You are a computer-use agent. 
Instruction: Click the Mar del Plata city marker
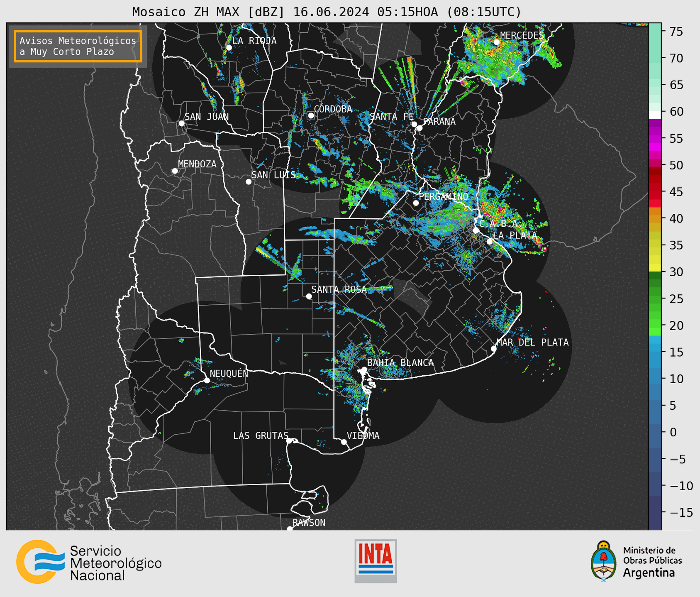[493, 349]
